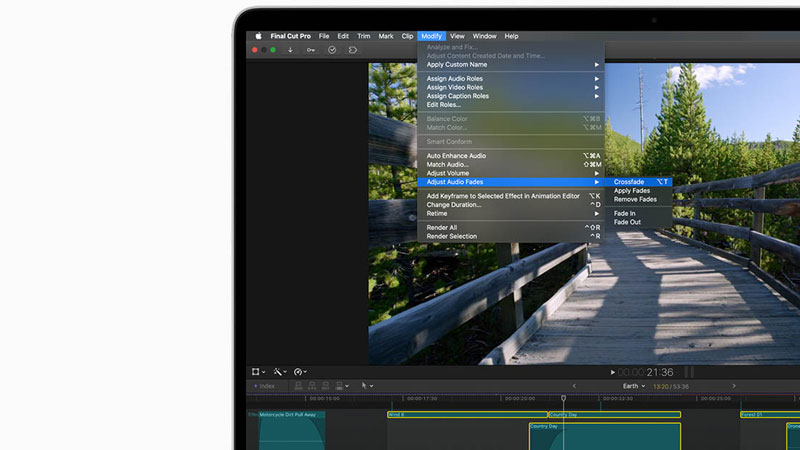Screen dimensions: 800x450
Task: Click the import media arrow icon
Action: (290, 49)
